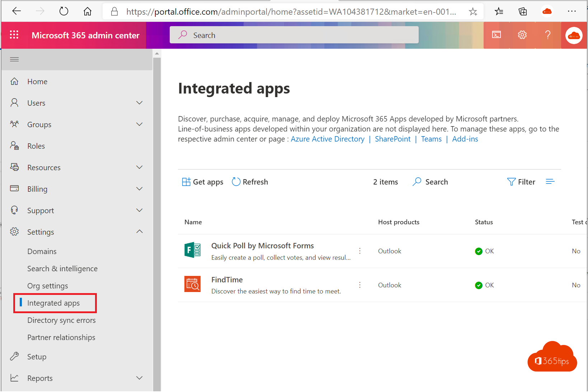Screen dimensions: 588x392
Task: Open more actions for FindTime
Action: coord(360,285)
